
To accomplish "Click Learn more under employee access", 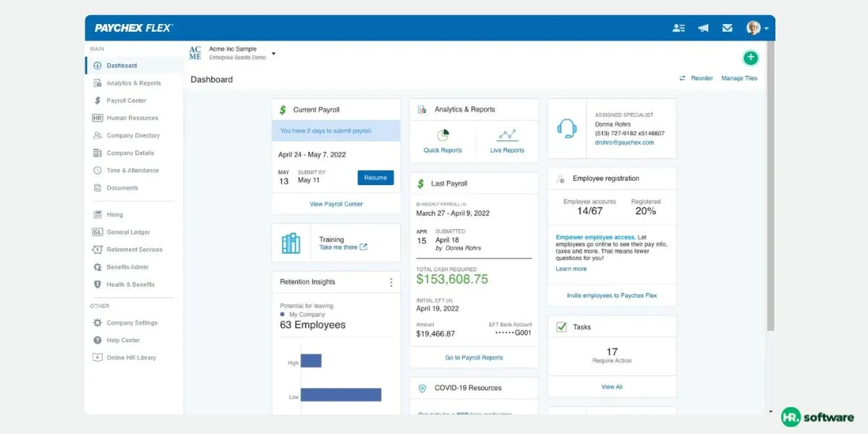I will point(571,269).
